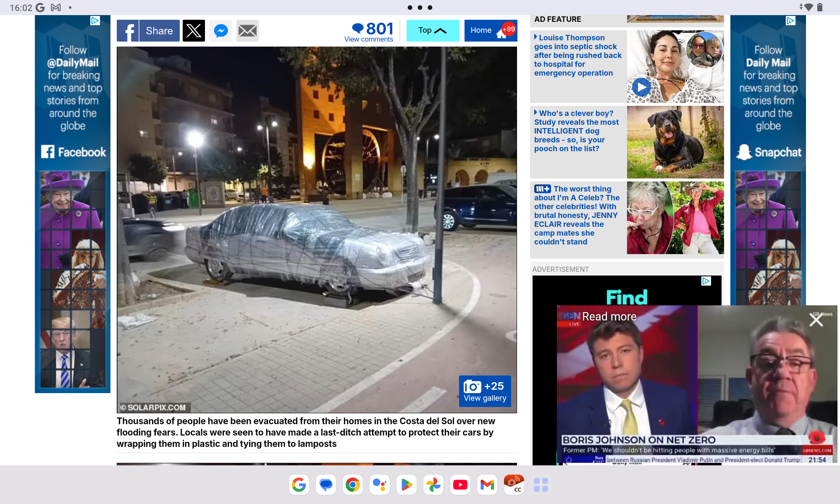Tap the Google notification icon in status bar
Viewport: 840px width, 504px height.
(40, 8)
